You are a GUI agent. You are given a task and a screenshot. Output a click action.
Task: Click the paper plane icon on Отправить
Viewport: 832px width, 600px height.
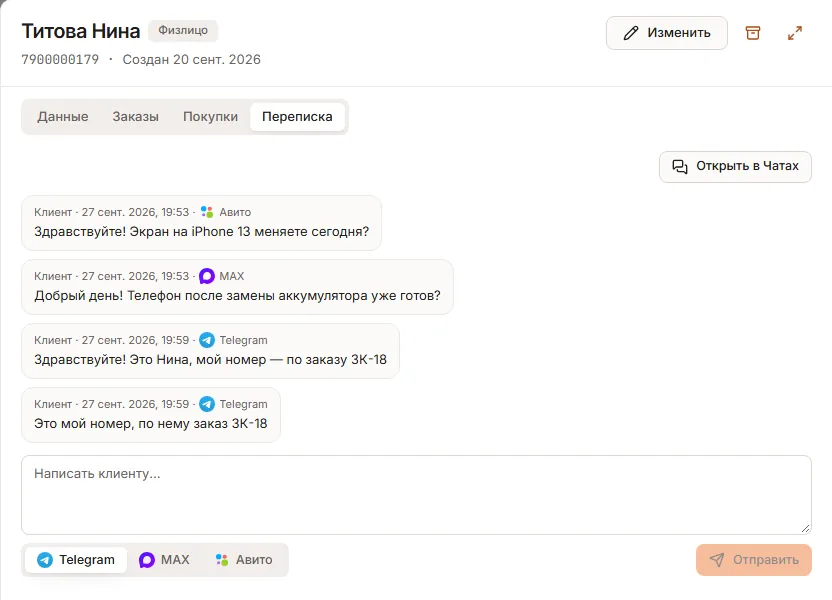[717, 560]
